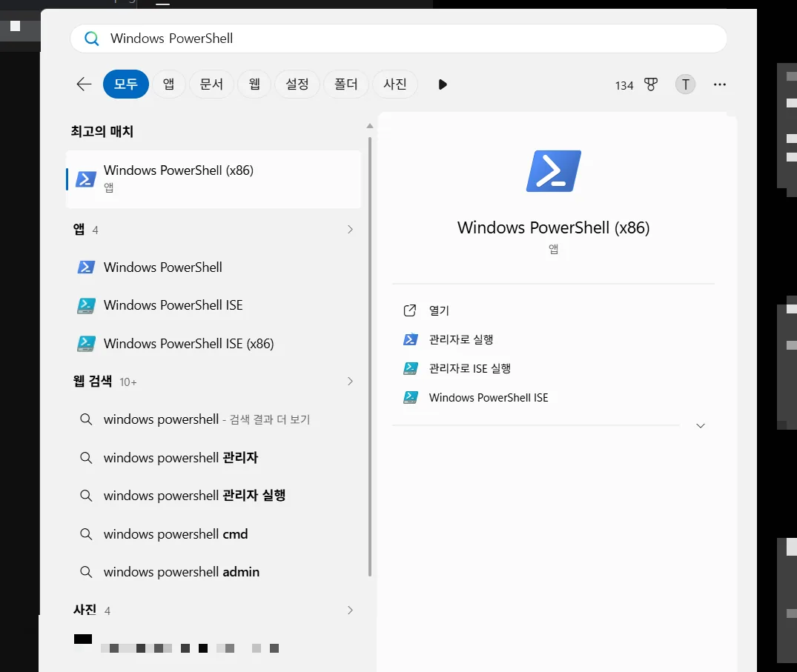Screen dimensions: 797x672
Task: Switch to the 웹 filter tab
Action: (254, 84)
